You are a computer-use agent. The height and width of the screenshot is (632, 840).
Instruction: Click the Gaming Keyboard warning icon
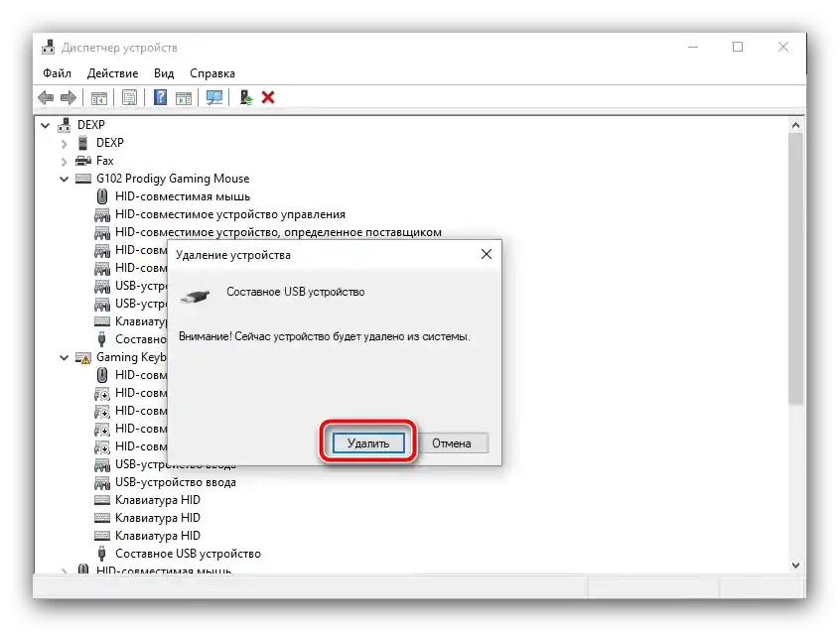(83, 357)
